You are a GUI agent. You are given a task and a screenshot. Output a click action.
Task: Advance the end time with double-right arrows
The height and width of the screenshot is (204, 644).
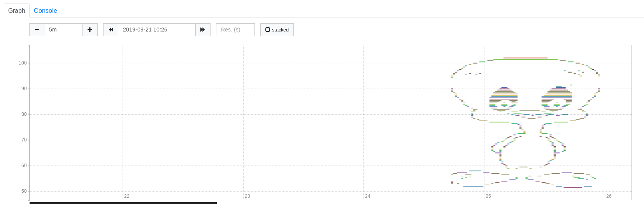pyautogui.click(x=203, y=30)
